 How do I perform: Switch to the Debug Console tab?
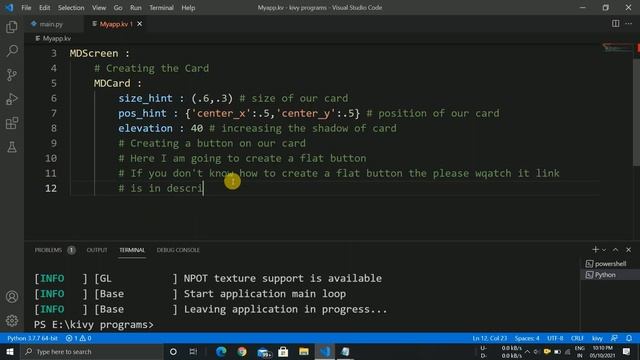pos(178,250)
